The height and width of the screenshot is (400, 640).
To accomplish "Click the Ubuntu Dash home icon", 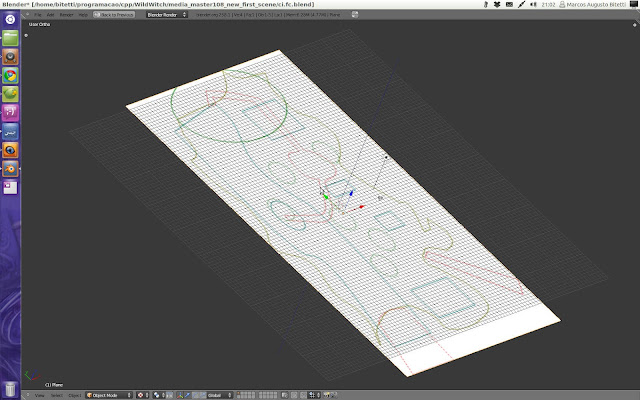I will 10,19.
